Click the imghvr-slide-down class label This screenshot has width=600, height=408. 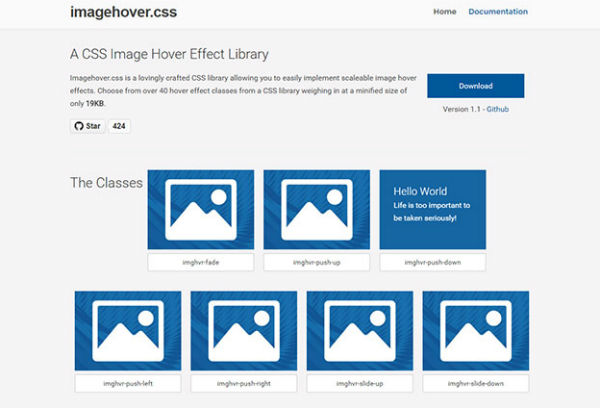(476, 383)
